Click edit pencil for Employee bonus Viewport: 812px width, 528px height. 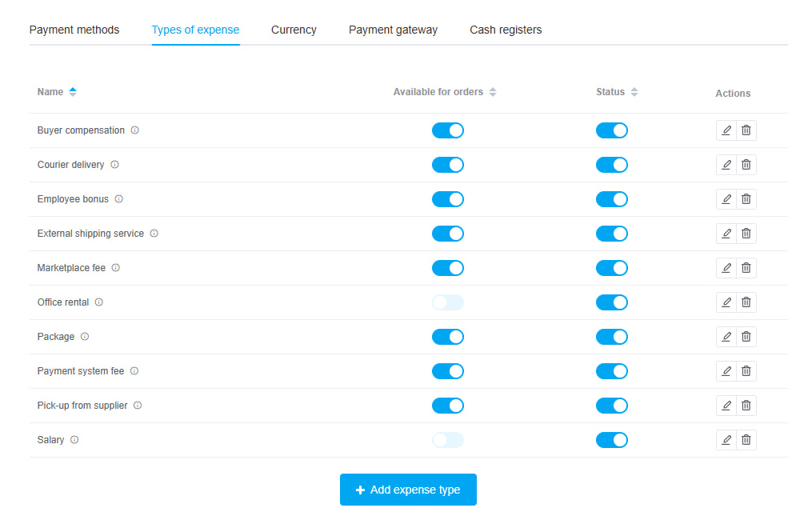[726, 199]
